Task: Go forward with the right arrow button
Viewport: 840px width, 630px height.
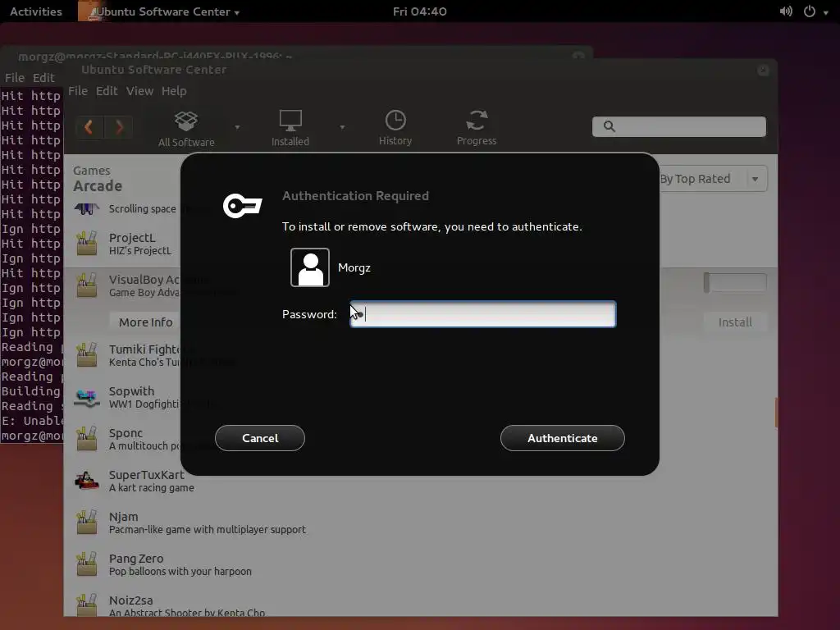Action: coord(119,127)
